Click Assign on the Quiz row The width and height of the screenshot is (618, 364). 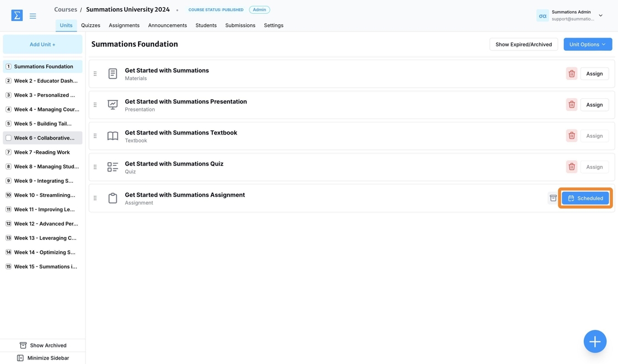[x=594, y=167]
